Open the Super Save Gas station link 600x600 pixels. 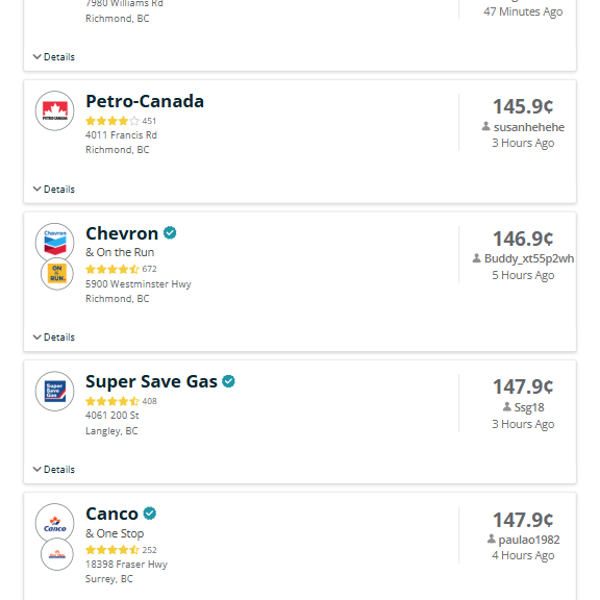click(151, 381)
